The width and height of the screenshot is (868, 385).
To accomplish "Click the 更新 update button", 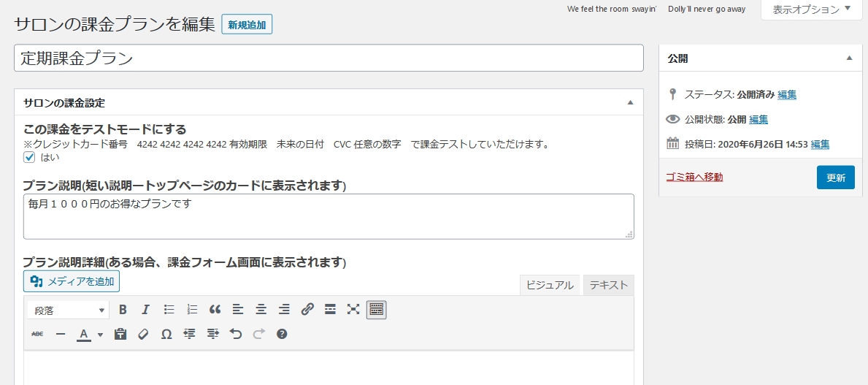I will click(835, 178).
